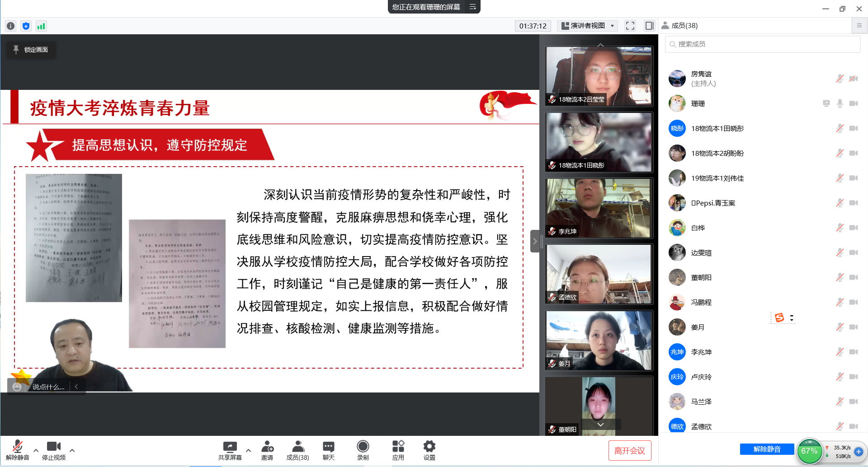
Task: Click the 离开会议 leave meeting button
Action: point(629,450)
